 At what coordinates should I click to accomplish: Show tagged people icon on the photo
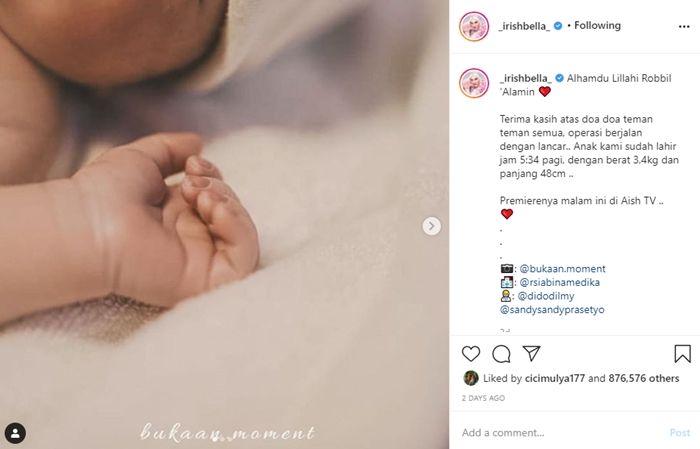pos(15,433)
